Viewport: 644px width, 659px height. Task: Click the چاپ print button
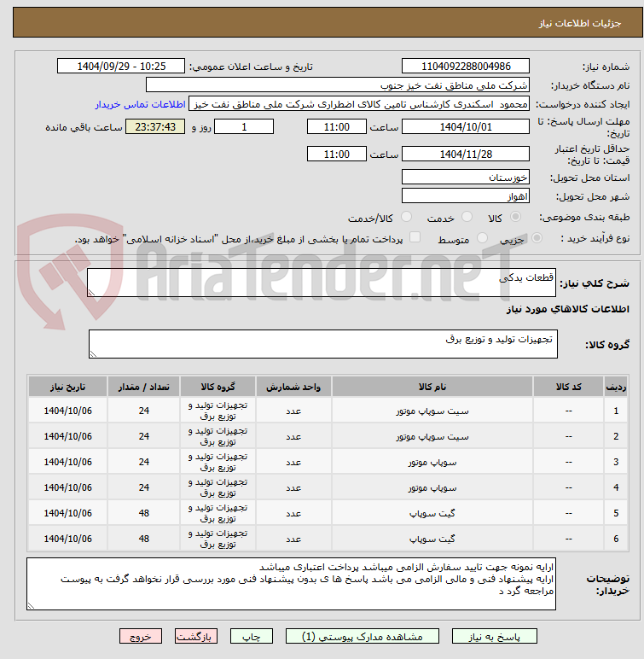pyautogui.click(x=252, y=636)
